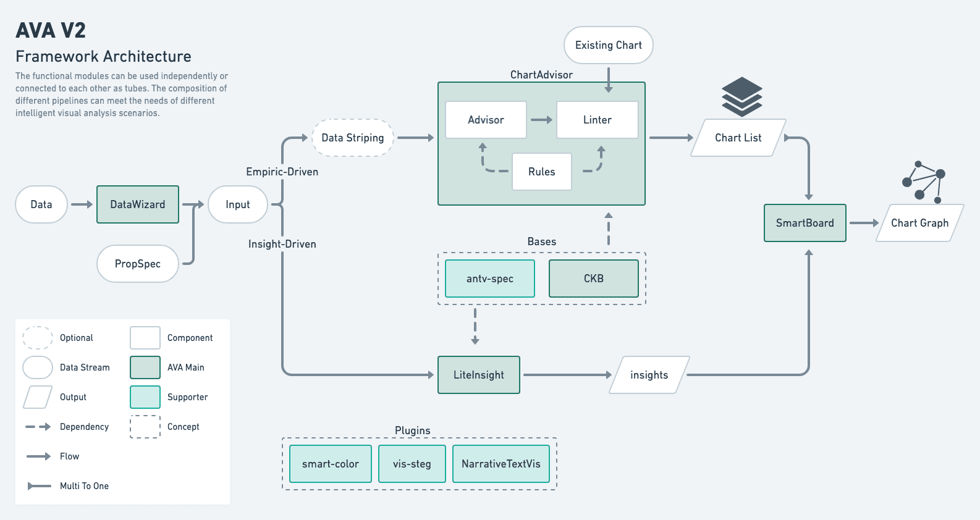Click the Supporter teal swatch in legend

point(145,397)
